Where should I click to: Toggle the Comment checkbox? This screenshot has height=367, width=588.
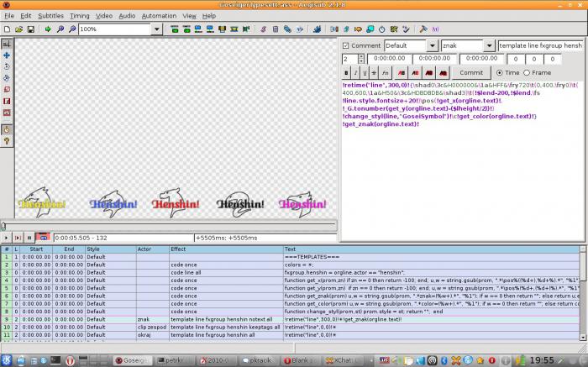(345, 45)
